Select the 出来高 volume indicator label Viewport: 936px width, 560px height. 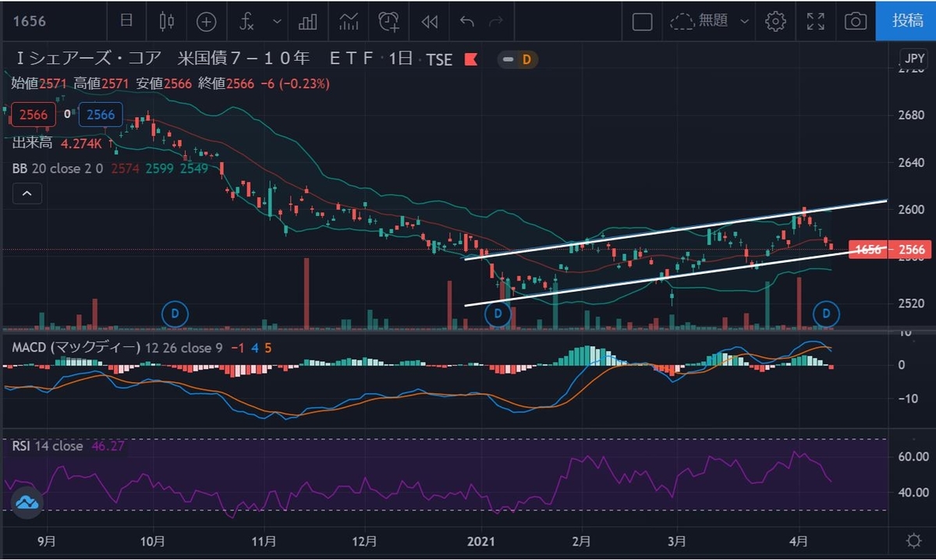coord(31,143)
